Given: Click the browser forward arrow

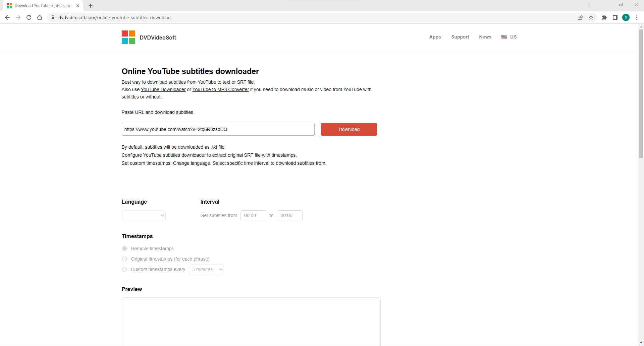Looking at the screenshot, I should pyautogui.click(x=18, y=17).
